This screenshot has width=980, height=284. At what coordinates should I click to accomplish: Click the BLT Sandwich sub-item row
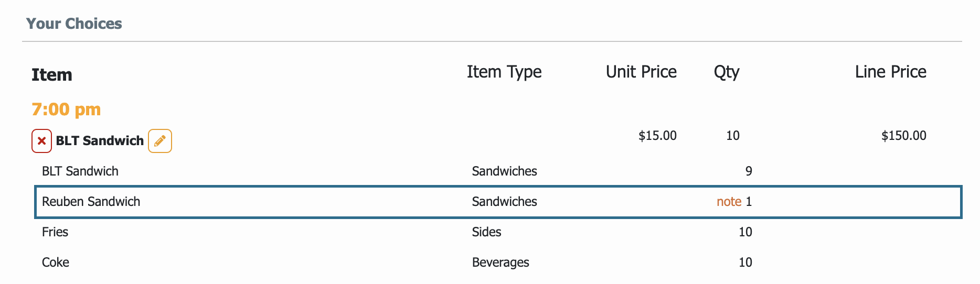pyautogui.click(x=498, y=171)
